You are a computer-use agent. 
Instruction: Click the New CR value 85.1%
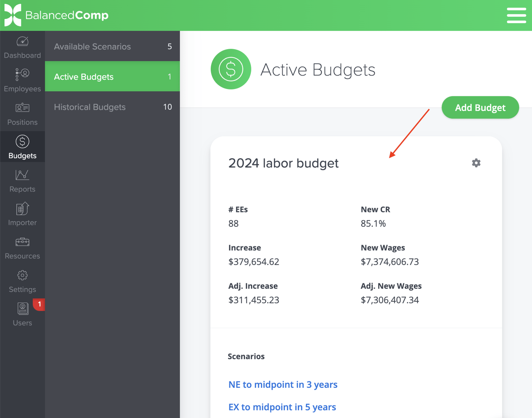[x=373, y=224]
